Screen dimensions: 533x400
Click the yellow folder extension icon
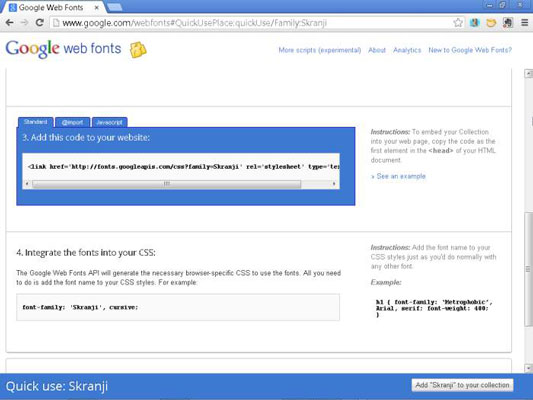coord(491,23)
